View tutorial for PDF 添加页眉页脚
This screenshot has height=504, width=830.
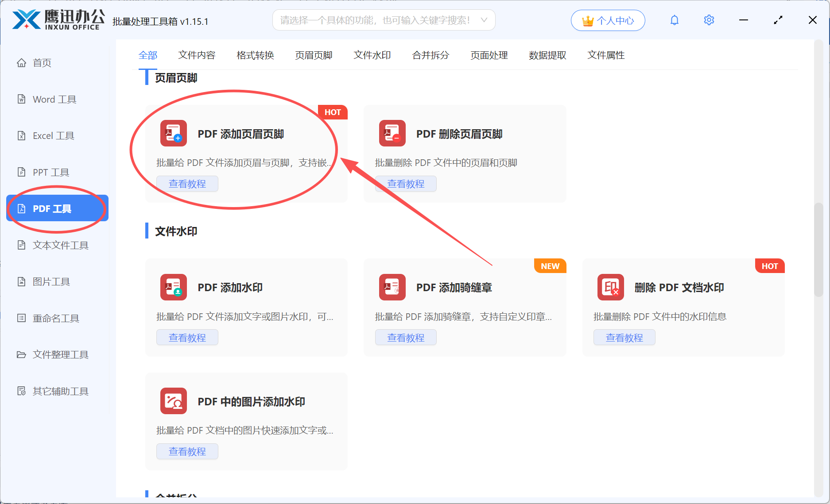point(187,184)
